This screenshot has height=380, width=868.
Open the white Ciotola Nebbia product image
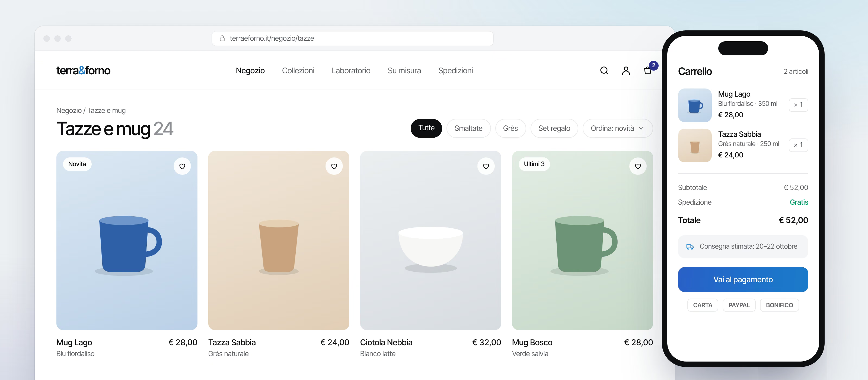coord(431,240)
